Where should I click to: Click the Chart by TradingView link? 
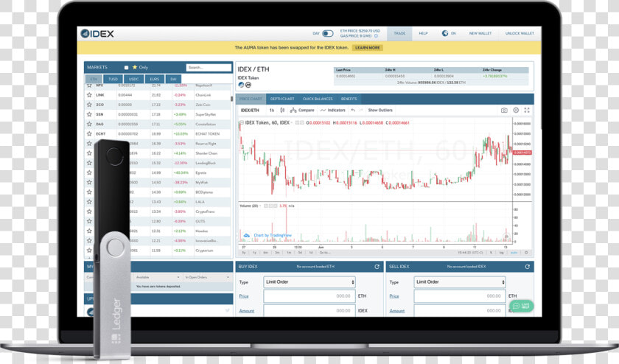(273, 236)
